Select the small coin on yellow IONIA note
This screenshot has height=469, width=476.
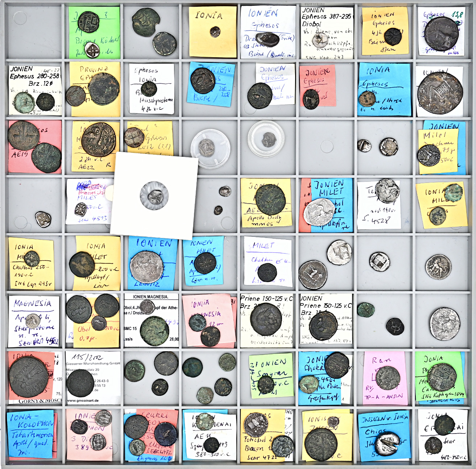215,32
